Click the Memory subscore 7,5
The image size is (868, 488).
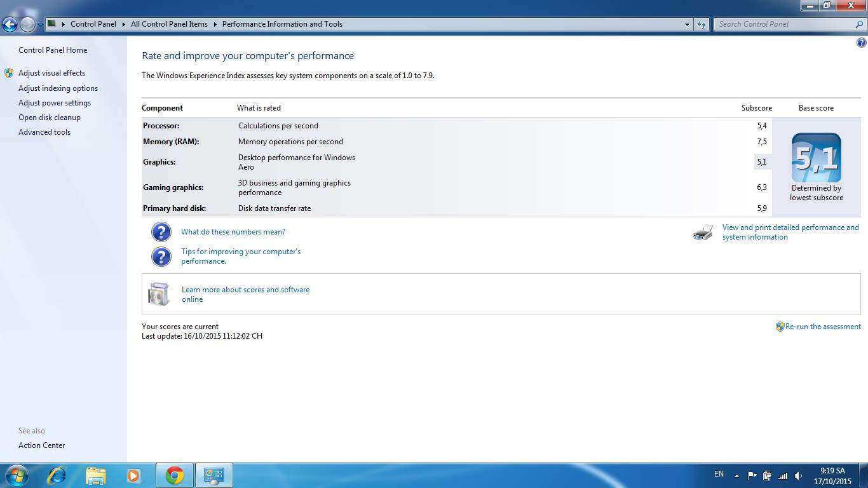tap(762, 142)
